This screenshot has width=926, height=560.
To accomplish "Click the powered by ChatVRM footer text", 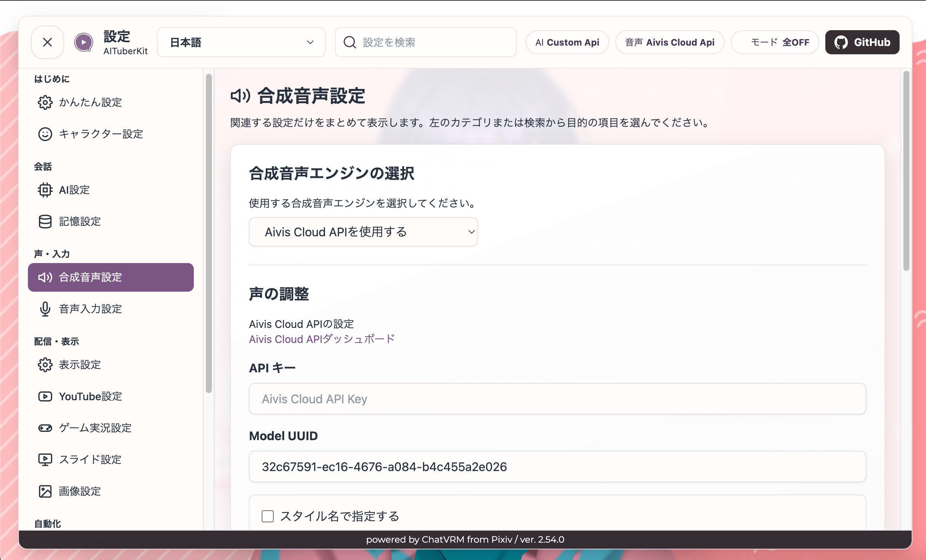I will (465, 539).
